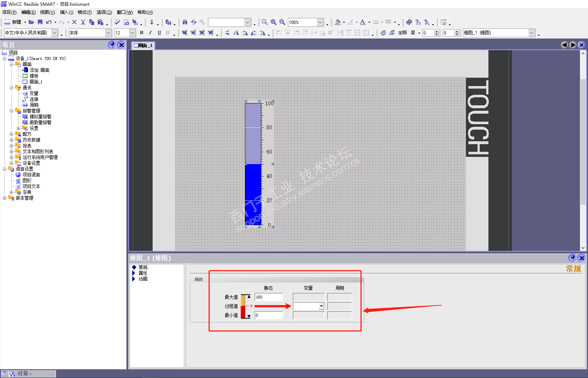Open the object selector dropdown 棒图_1
Image resolution: width=588 pixels, height=378 pixels.
pyautogui.click(x=532, y=33)
